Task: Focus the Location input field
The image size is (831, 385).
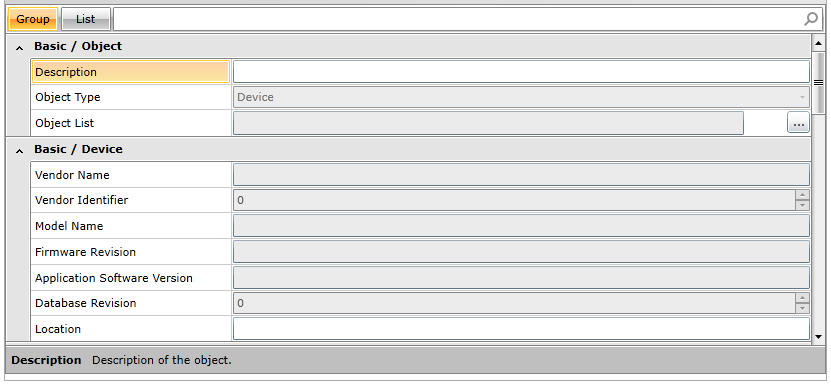Action: coord(521,329)
